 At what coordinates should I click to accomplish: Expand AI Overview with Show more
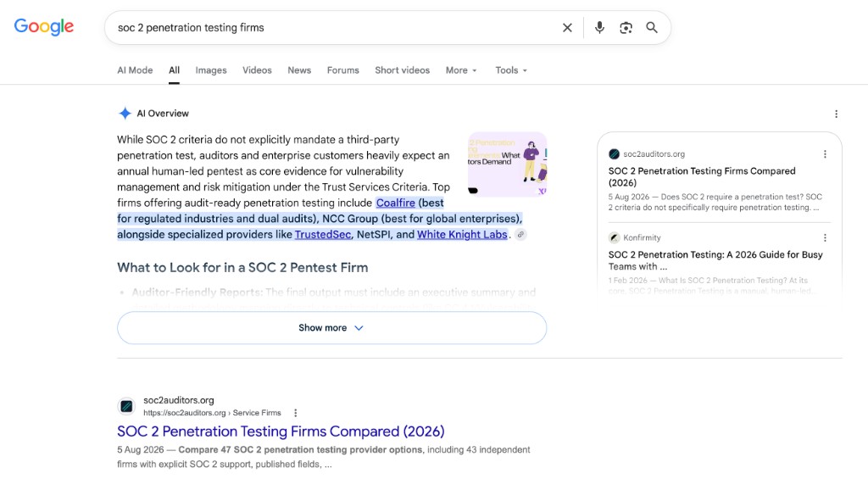(331, 328)
